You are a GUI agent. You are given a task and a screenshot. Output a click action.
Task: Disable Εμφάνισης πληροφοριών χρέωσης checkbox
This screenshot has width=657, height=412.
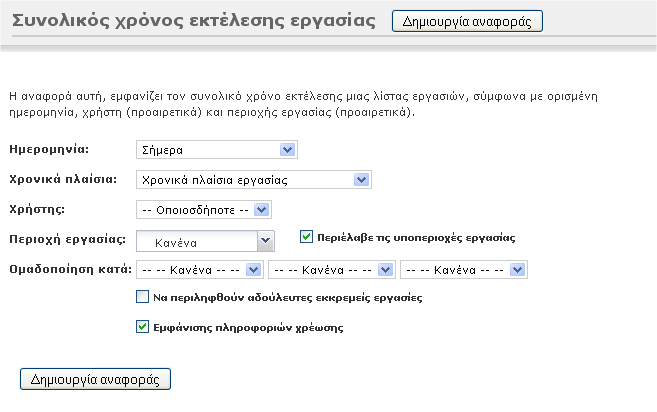point(142,326)
